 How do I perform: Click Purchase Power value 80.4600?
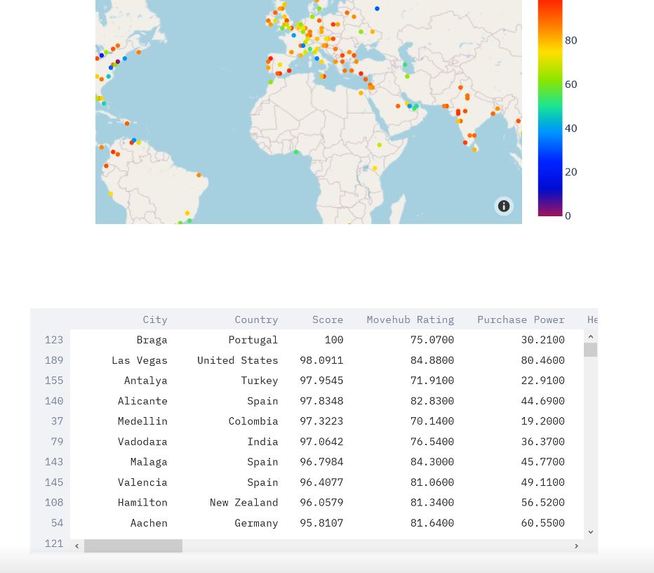pos(543,360)
